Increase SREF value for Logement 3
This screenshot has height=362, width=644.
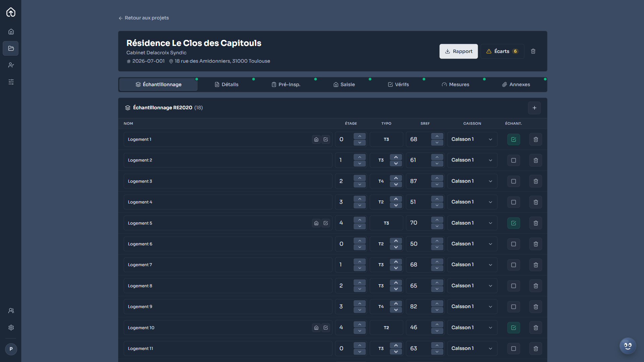click(437, 178)
